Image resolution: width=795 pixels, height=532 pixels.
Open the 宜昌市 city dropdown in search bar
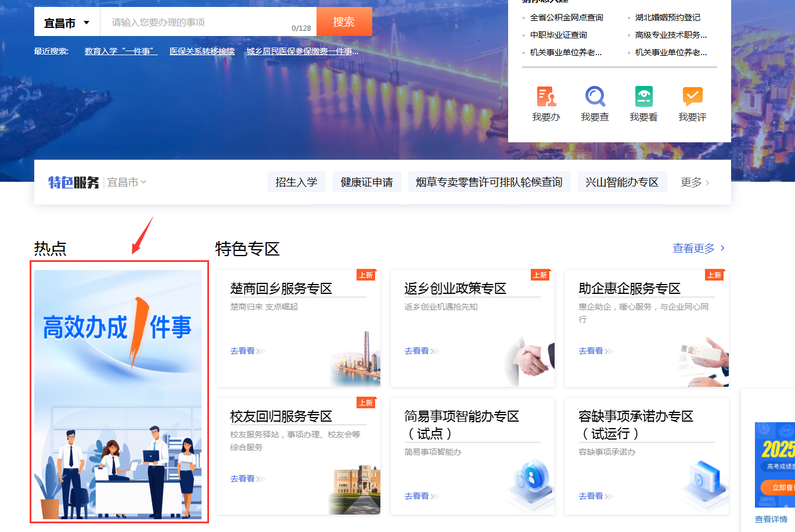(67, 23)
